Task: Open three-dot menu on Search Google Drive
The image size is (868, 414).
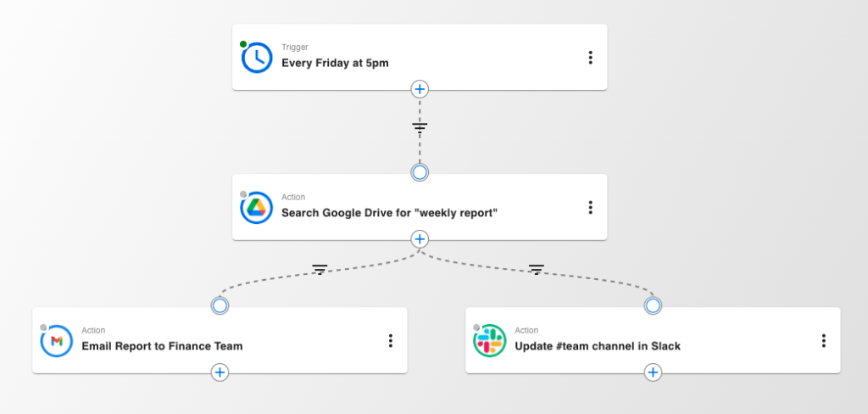Action: point(590,208)
